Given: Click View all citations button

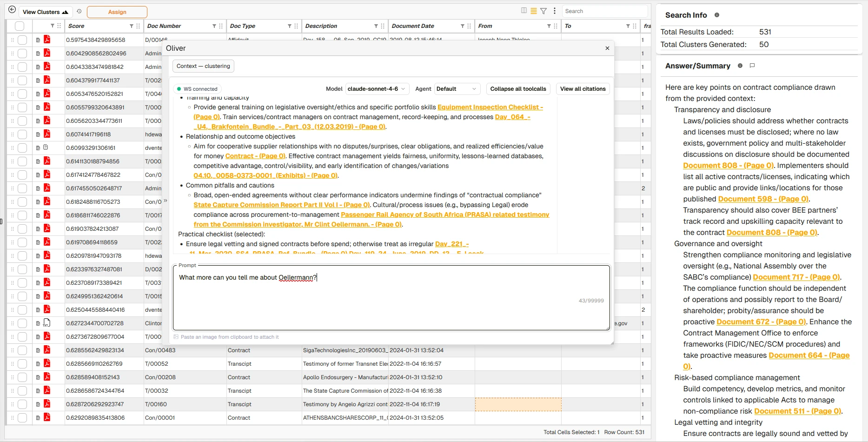Looking at the screenshot, I should pyautogui.click(x=583, y=89).
